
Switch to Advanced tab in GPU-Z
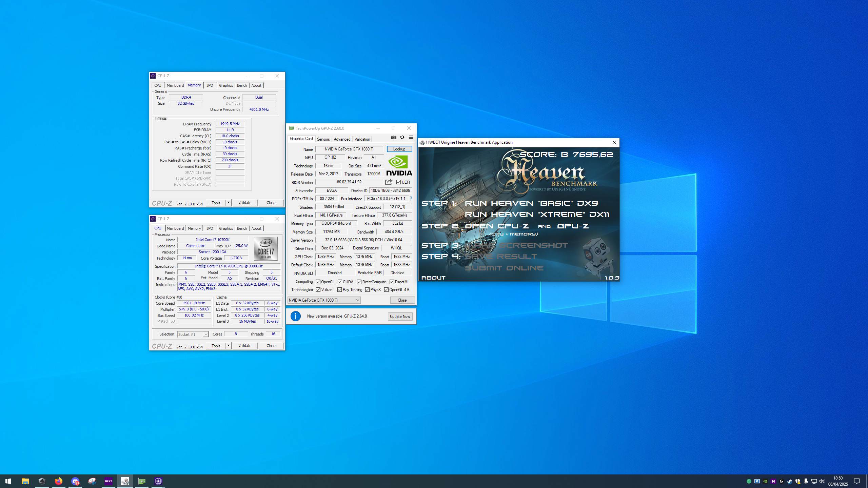(342, 139)
